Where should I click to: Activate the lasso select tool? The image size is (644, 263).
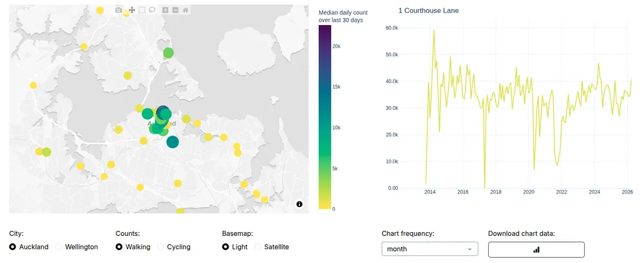(153, 10)
